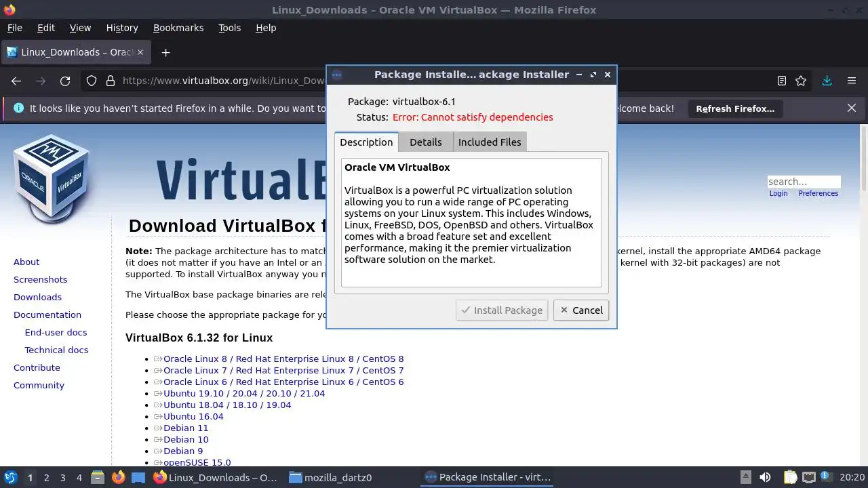This screenshot has height=488, width=868.
Task: Switch to the Details tab in Package Installer
Action: point(425,142)
